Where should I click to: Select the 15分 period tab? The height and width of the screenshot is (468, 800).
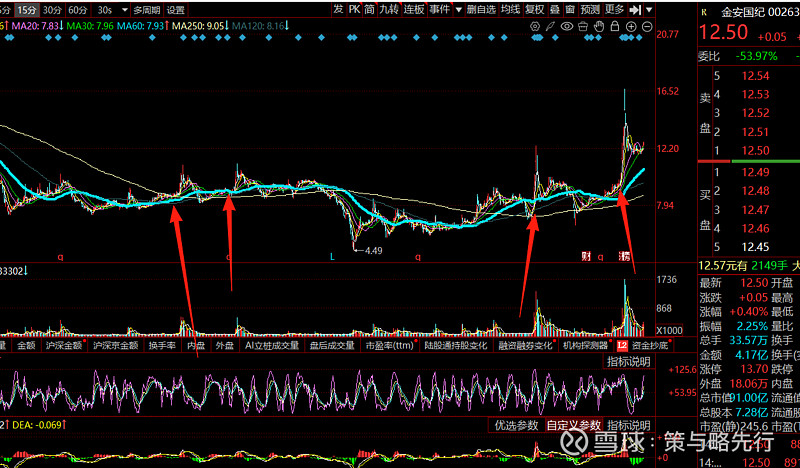[27, 10]
